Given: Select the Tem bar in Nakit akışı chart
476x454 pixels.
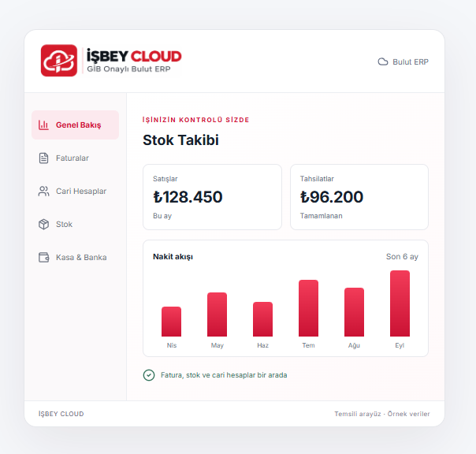Looking at the screenshot, I should click(308, 308).
